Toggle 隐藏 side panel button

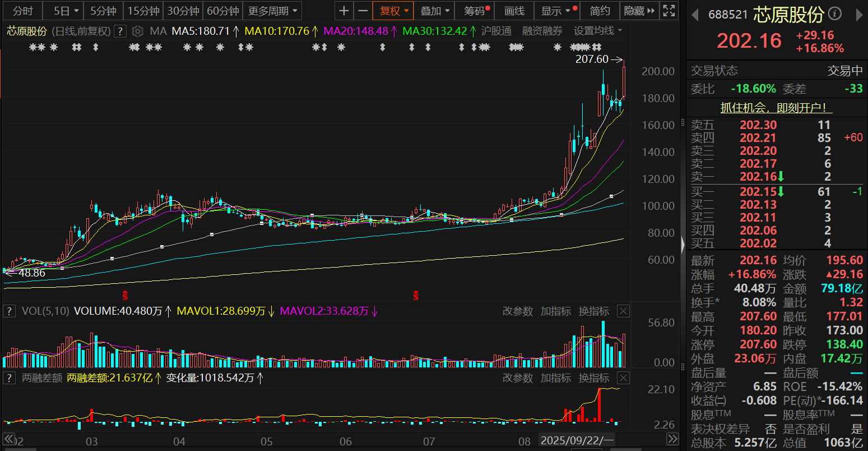[x=639, y=11]
